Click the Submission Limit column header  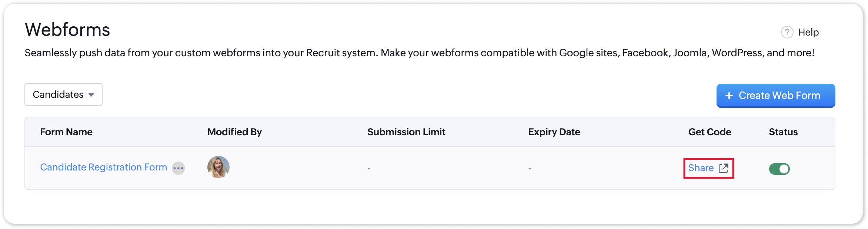406,132
